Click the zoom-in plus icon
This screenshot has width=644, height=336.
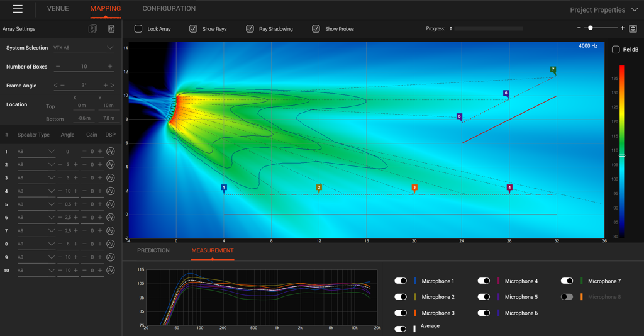click(623, 28)
